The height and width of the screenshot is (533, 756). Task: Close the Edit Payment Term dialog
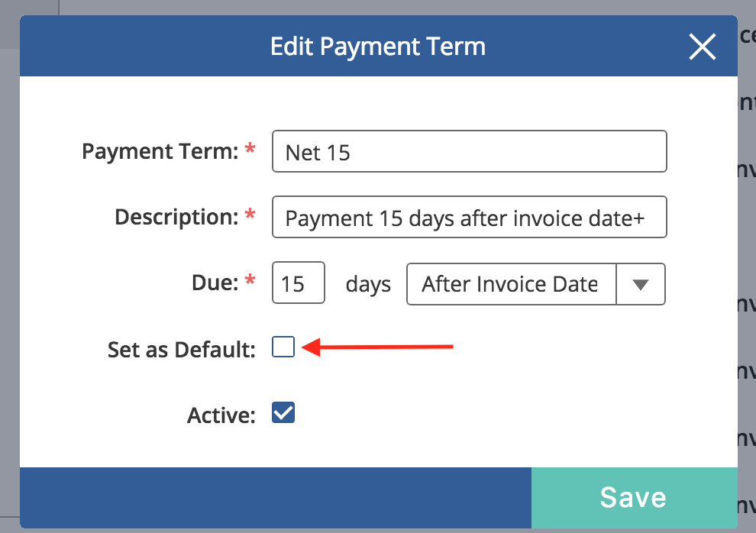pos(702,47)
